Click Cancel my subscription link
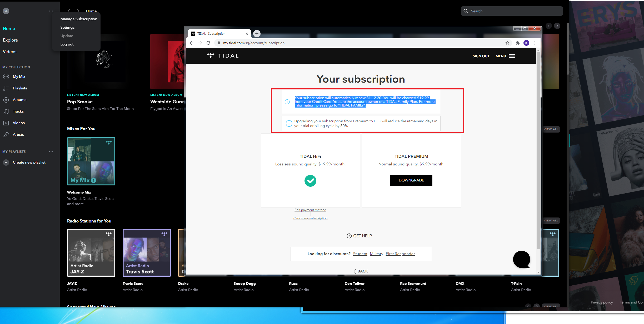This screenshot has width=644, height=324. [310, 218]
